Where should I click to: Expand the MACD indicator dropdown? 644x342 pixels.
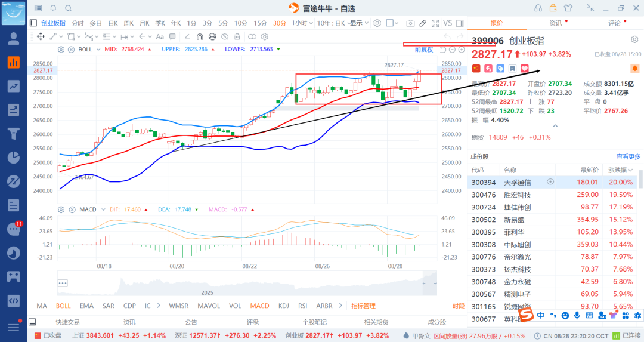point(103,209)
